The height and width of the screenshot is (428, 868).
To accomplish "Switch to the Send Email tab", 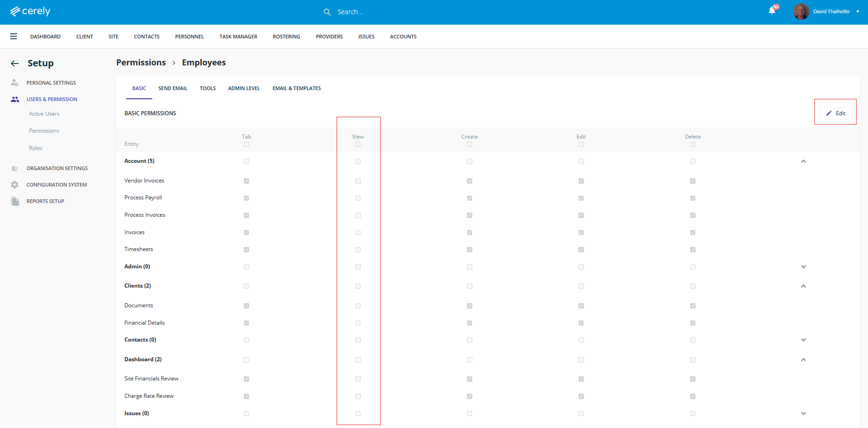I will click(173, 88).
